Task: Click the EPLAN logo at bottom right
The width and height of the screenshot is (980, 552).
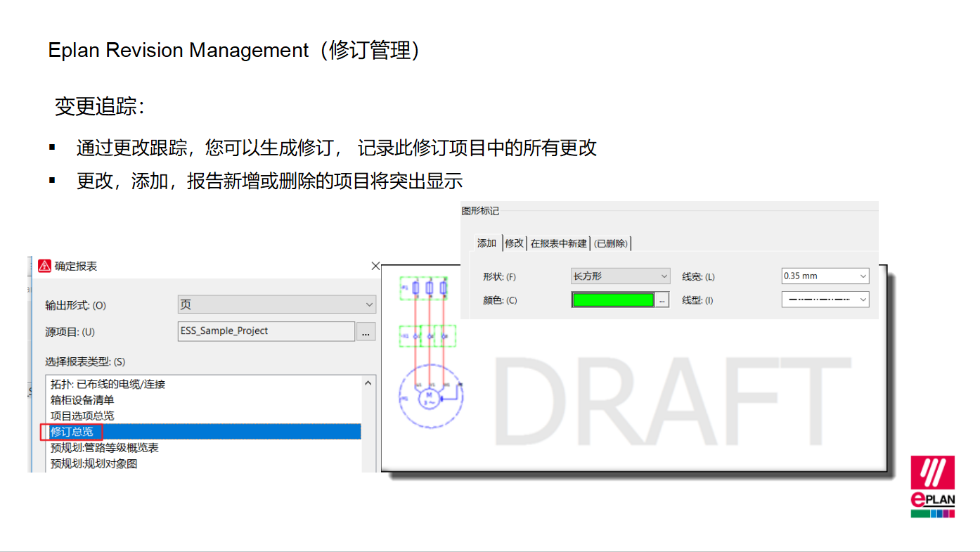Action: 933,487
